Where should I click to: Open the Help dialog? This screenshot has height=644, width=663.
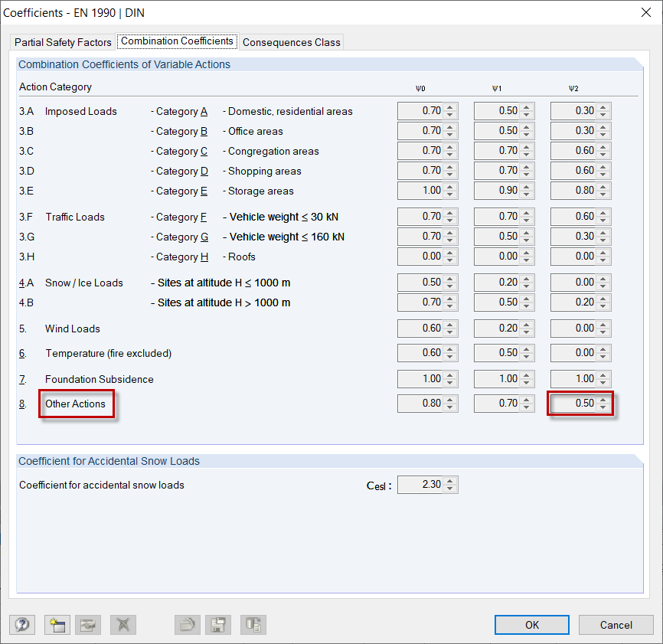click(22, 625)
